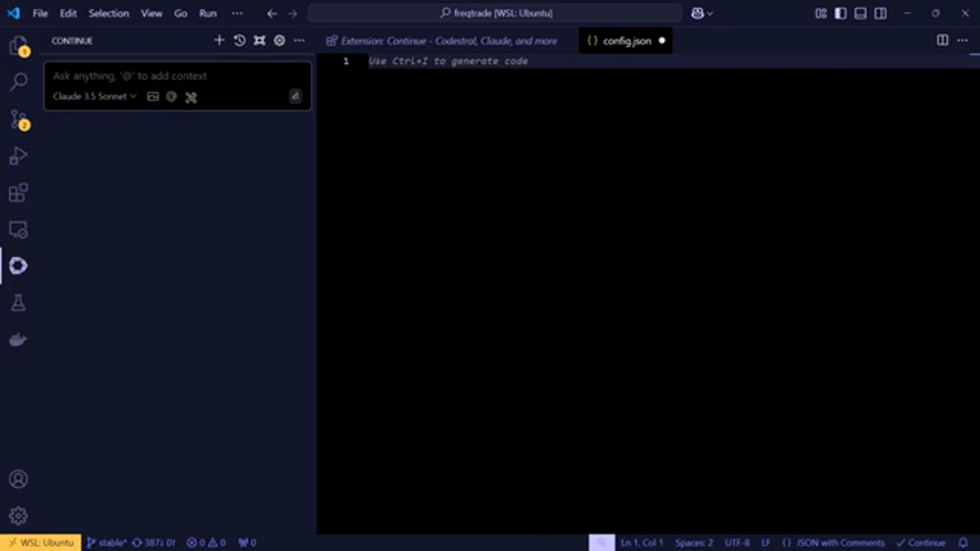Open the Extensions view
Viewport: 980px width, 551px height.
pos(18,193)
